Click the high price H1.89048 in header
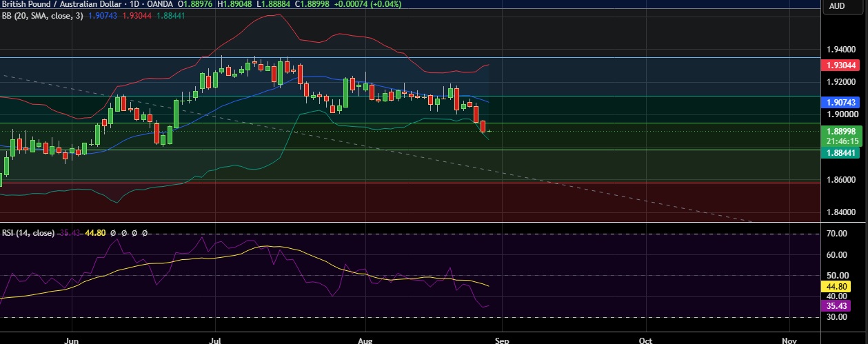The height and width of the screenshot is (344, 868). [236, 4]
